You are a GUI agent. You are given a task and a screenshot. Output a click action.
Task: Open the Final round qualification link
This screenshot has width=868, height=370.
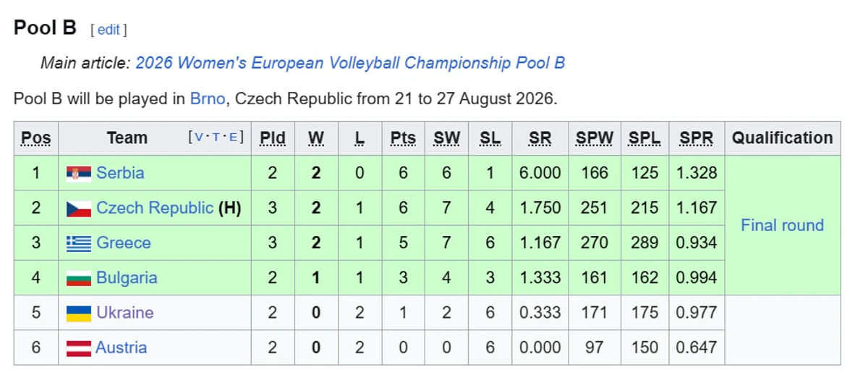click(783, 225)
